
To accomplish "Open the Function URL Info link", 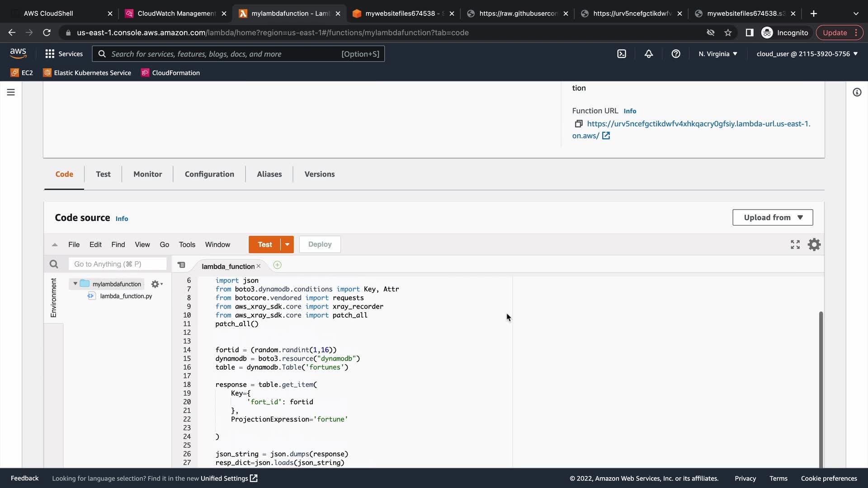I will pos(630,111).
